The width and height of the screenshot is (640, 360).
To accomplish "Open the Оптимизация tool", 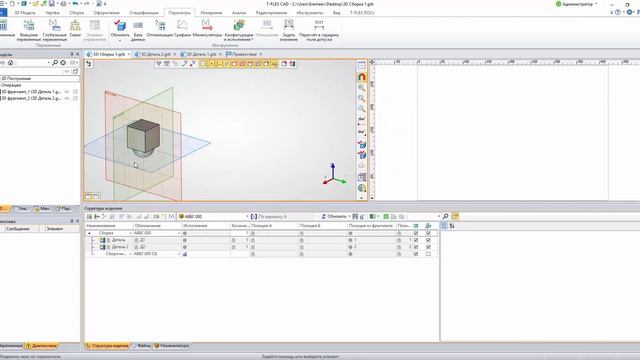I will 160,29.
